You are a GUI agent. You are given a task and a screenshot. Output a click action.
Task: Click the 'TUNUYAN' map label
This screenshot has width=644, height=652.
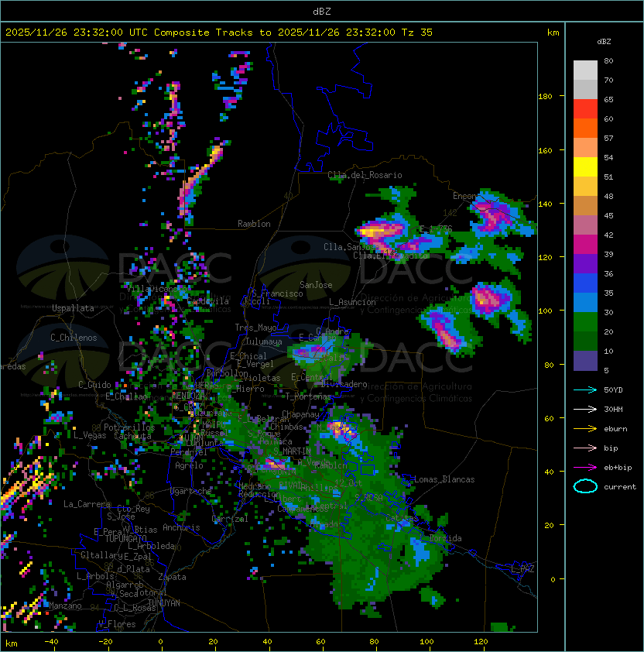pos(164,603)
